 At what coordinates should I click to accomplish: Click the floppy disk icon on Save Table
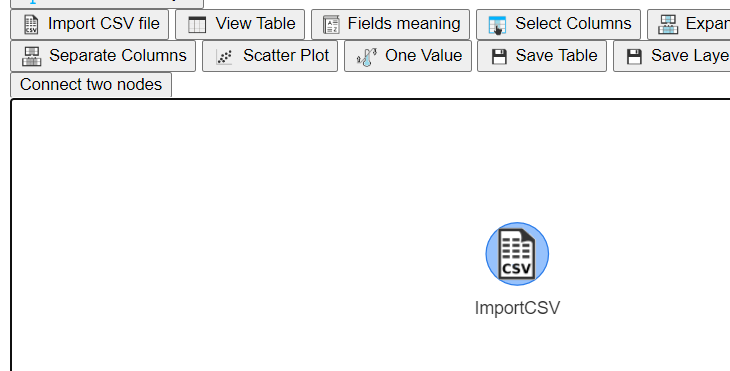click(499, 57)
